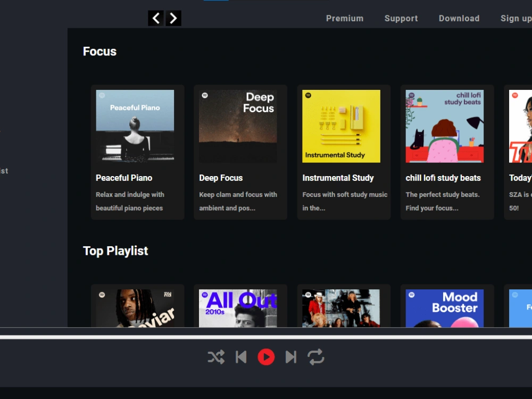Go back with the left arrow button
Image resolution: width=532 pixels, height=399 pixels.
click(156, 18)
